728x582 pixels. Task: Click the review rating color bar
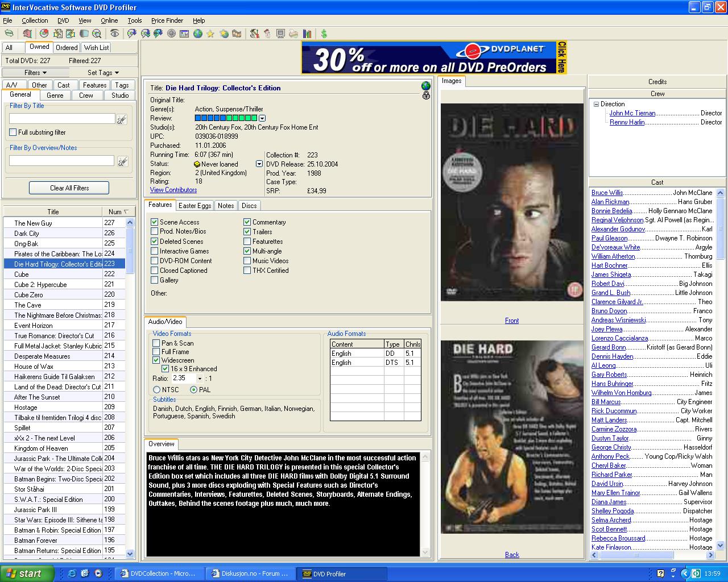[x=226, y=118]
